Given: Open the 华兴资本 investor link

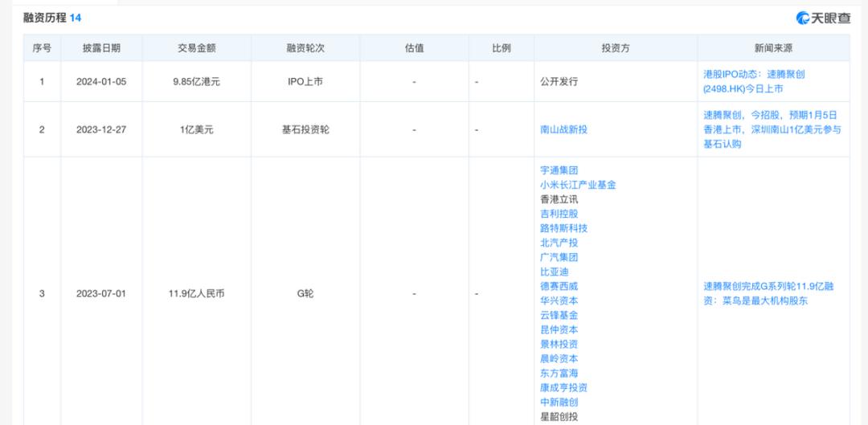Looking at the screenshot, I should 559,300.
